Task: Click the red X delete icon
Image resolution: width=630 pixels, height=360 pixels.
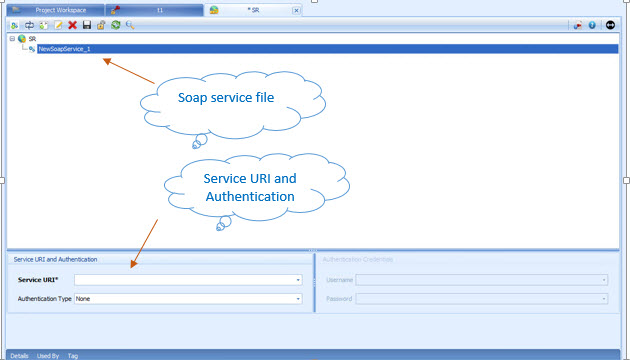Action: click(x=72, y=25)
